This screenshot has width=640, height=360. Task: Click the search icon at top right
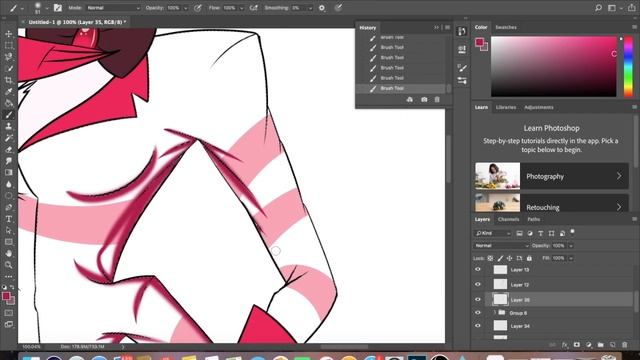pos(598,8)
